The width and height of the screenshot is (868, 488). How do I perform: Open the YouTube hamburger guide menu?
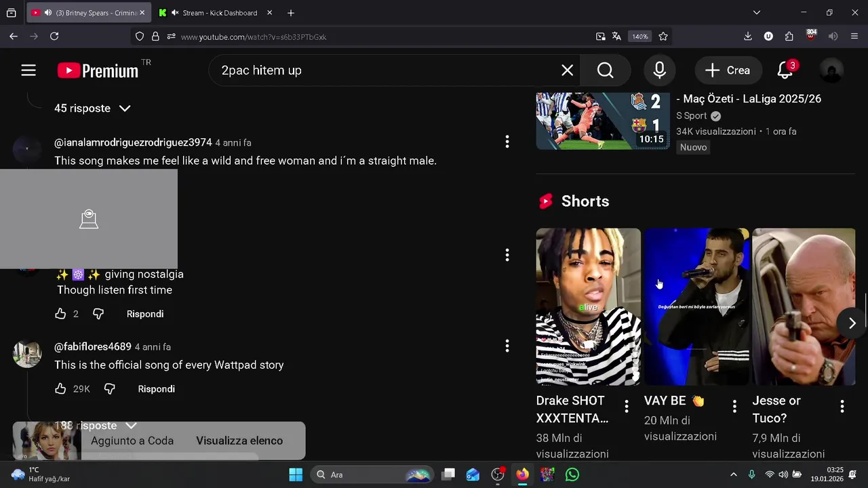coord(28,70)
